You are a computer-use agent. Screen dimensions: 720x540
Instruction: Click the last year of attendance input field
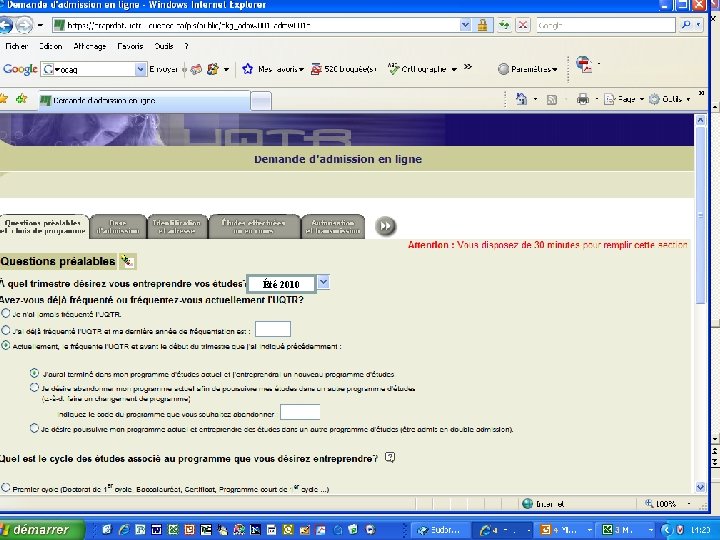tap(273, 329)
